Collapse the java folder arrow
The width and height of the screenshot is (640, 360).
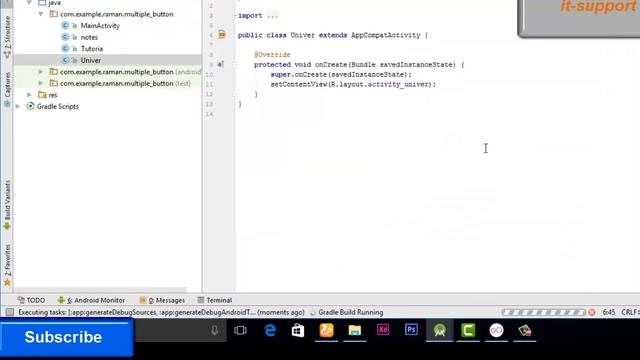pos(29,3)
